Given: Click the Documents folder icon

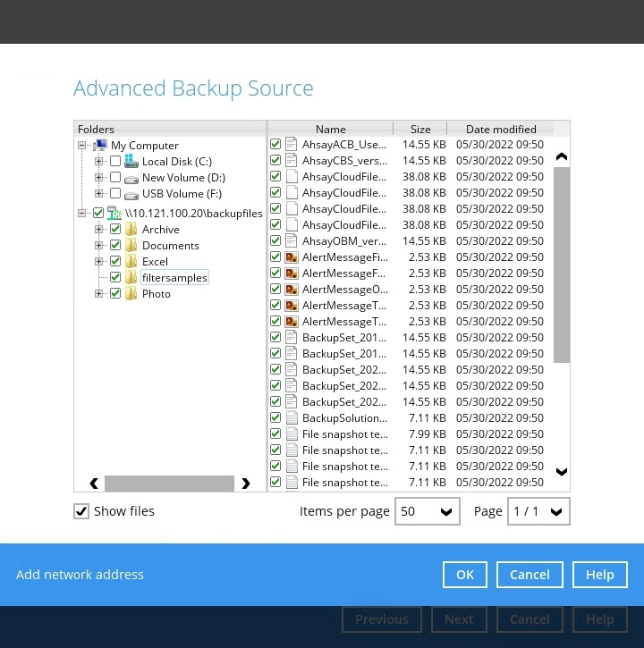Looking at the screenshot, I should (x=131, y=245).
